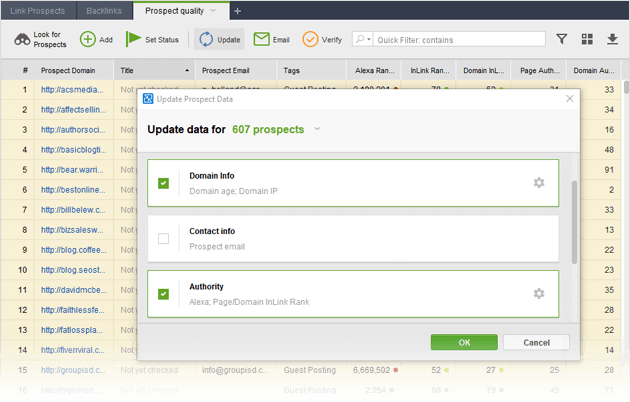Open the filter funnel icon
This screenshot has width=630, height=402.
[562, 40]
